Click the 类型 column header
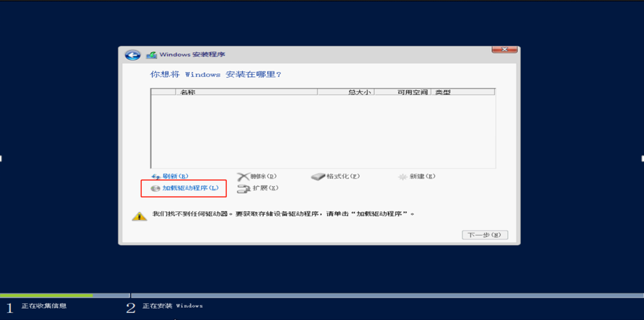The width and height of the screenshot is (644, 320). [x=463, y=92]
